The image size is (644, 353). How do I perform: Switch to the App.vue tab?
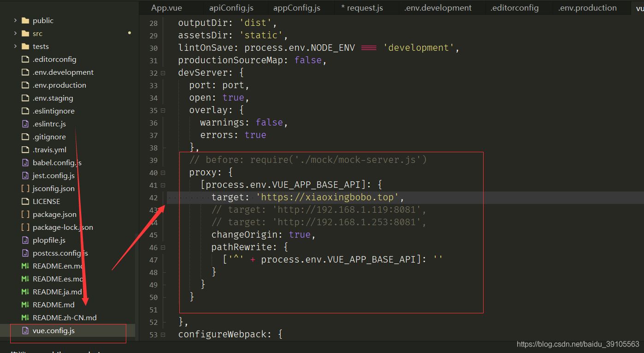click(x=166, y=8)
